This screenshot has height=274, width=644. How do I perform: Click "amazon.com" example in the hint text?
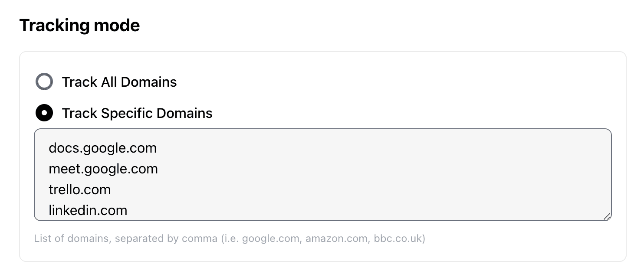tap(336, 238)
